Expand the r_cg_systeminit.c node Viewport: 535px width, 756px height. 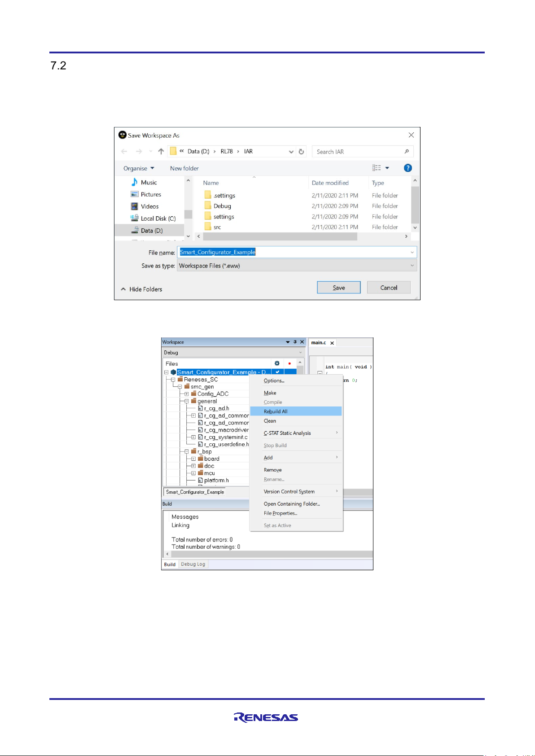click(193, 437)
